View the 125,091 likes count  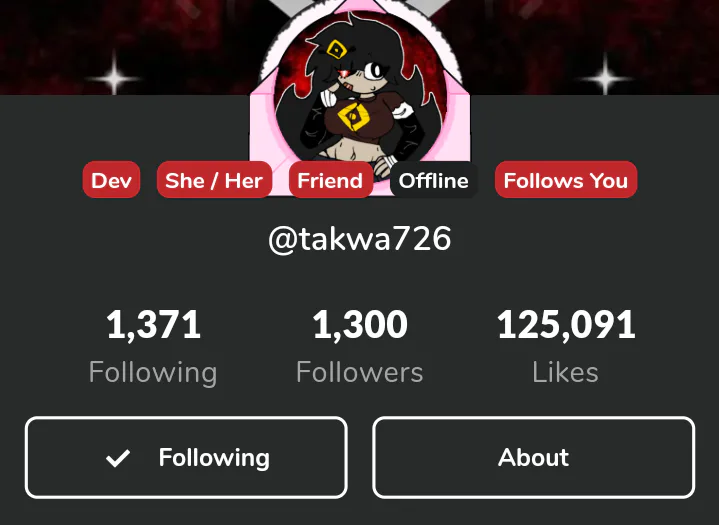tap(566, 325)
